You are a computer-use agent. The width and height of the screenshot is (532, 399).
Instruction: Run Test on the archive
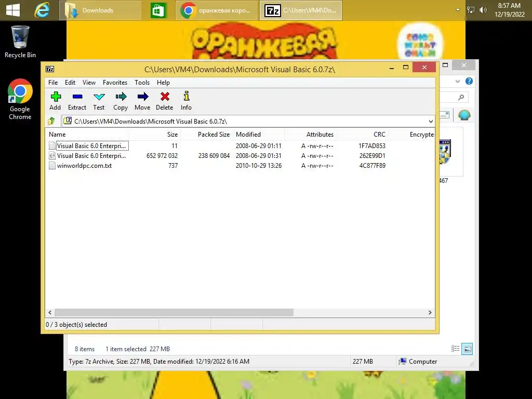pyautogui.click(x=99, y=101)
